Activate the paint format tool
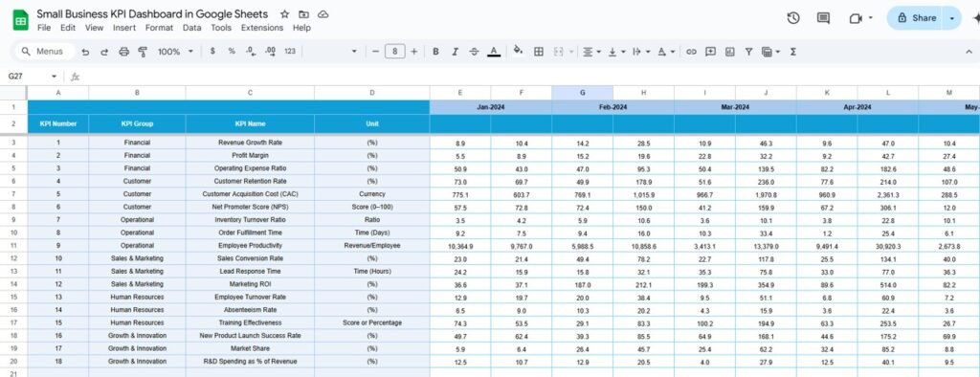 pos(142,52)
